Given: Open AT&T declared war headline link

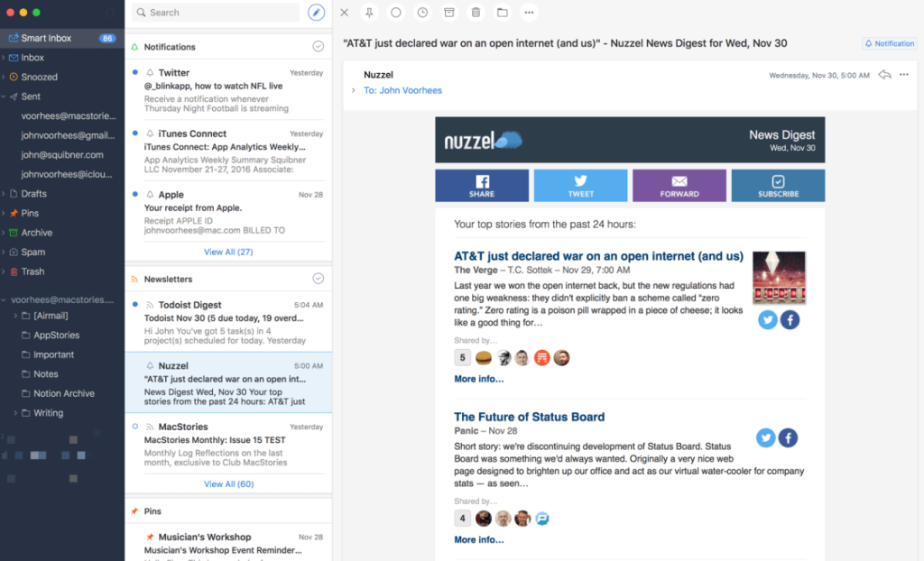Looking at the screenshot, I should tap(599, 256).
